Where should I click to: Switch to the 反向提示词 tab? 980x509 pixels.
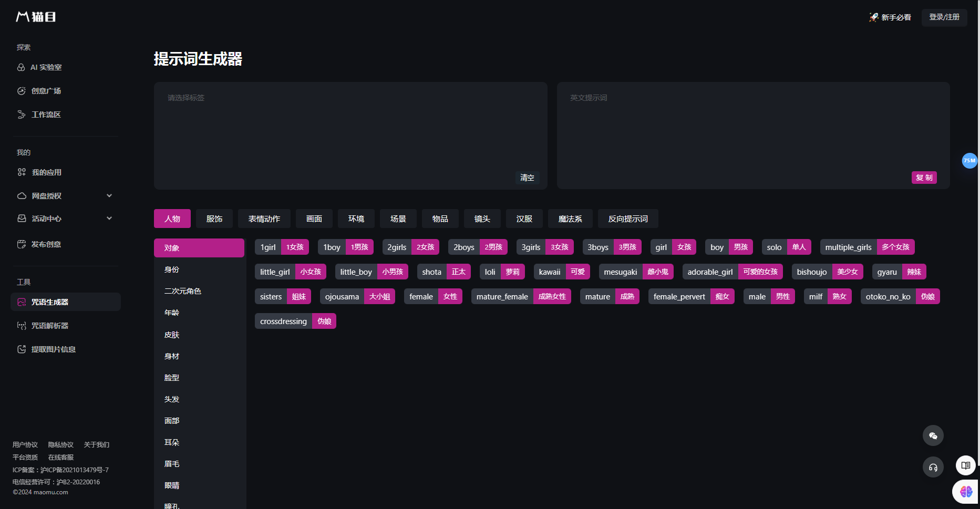(x=628, y=219)
